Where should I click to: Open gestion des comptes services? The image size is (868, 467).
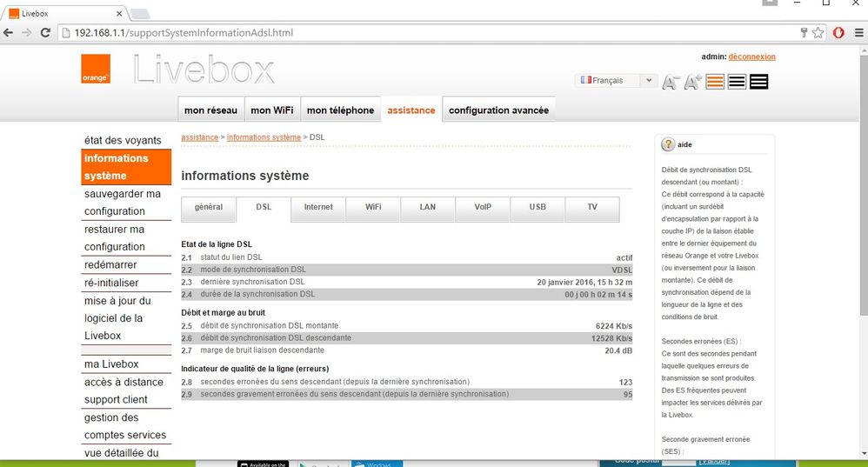pyautogui.click(x=125, y=426)
